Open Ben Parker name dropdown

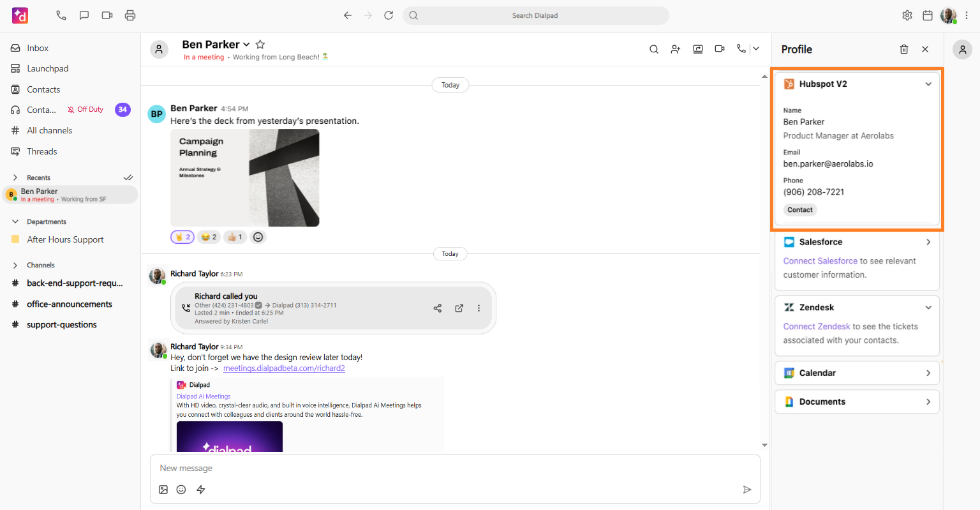[x=246, y=45]
